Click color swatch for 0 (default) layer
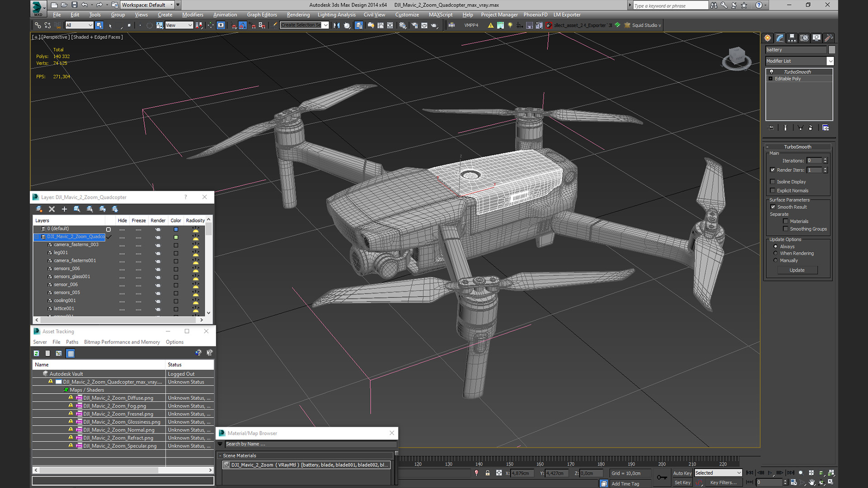 pyautogui.click(x=176, y=229)
